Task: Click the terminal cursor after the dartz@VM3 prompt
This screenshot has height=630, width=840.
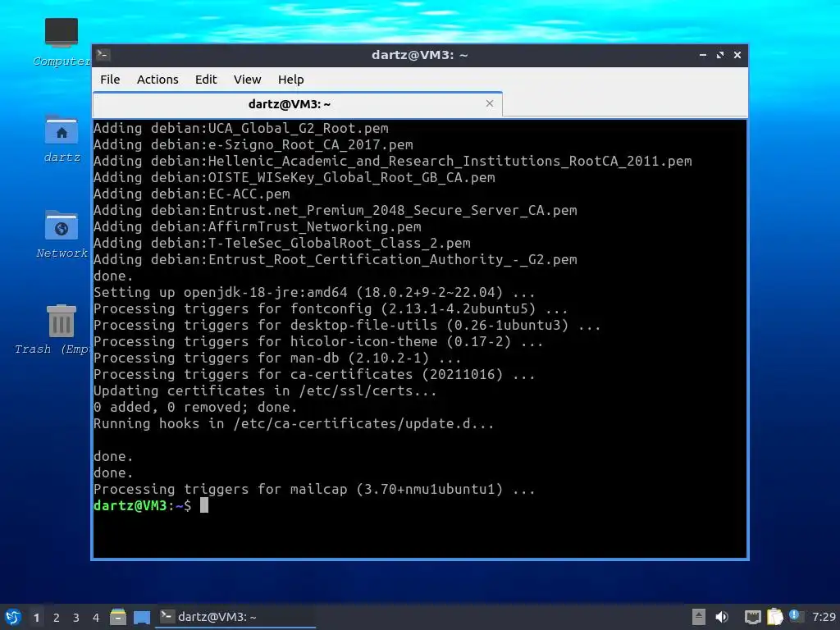Action: (204, 505)
